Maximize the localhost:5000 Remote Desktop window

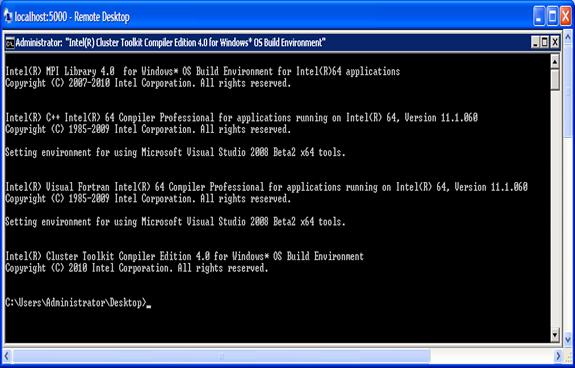(553, 16)
